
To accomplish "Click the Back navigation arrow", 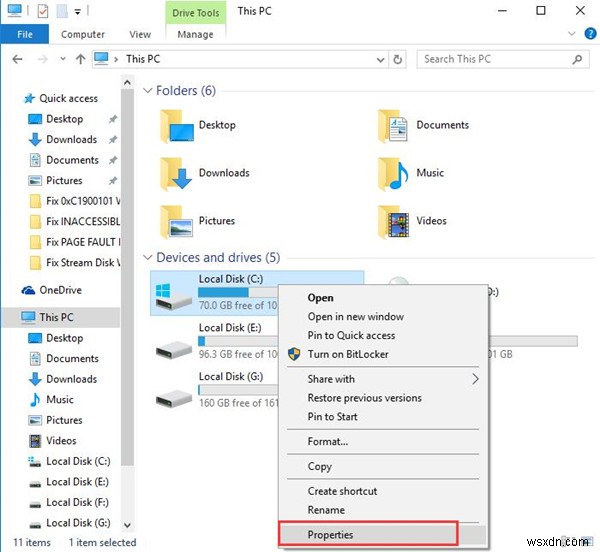I will (x=17, y=59).
